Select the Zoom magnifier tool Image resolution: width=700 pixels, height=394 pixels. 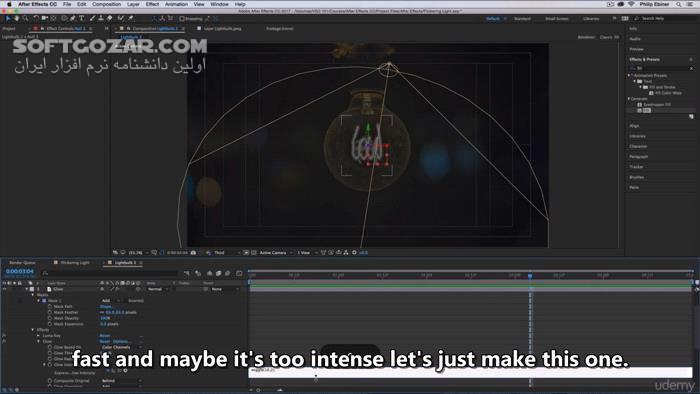[25, 18]
